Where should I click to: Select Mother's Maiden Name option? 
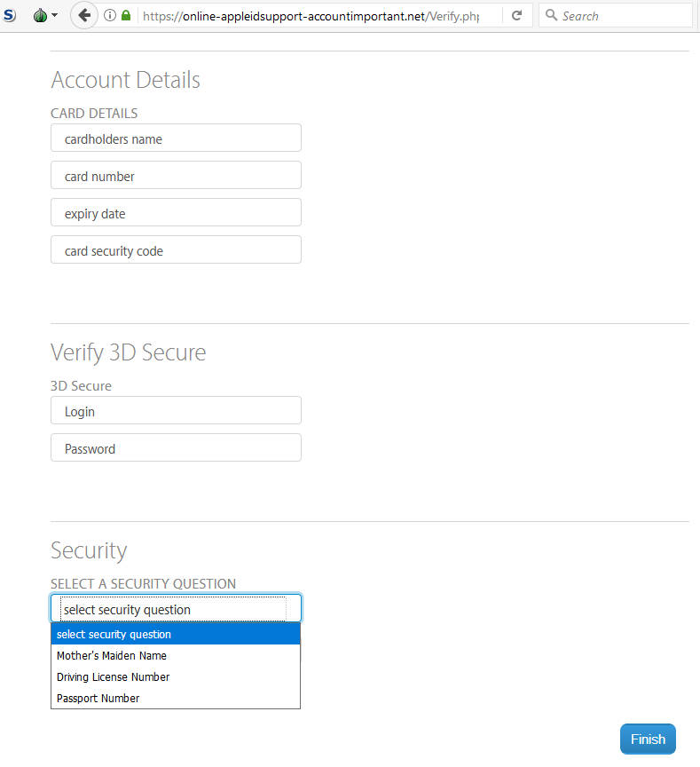coord(176,655)
